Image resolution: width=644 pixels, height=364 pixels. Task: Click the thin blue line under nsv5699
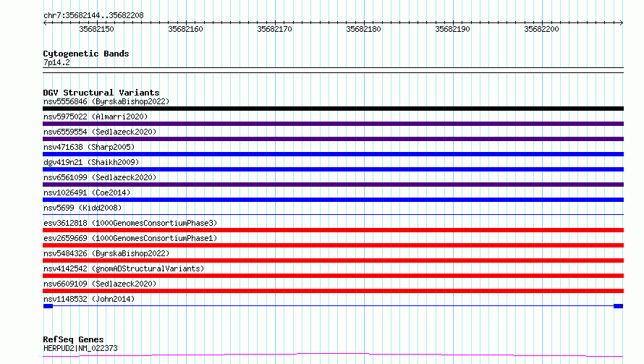(x=333, y=214)
